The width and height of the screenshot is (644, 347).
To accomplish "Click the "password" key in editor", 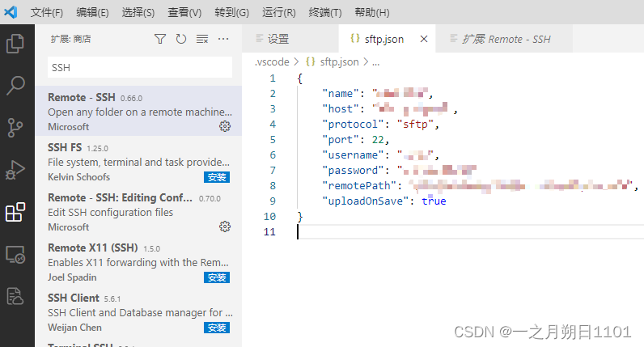I will (x=353, y=170).
